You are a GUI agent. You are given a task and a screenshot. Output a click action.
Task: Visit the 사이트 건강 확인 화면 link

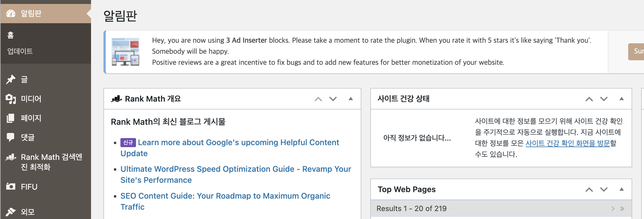point(568,143)
